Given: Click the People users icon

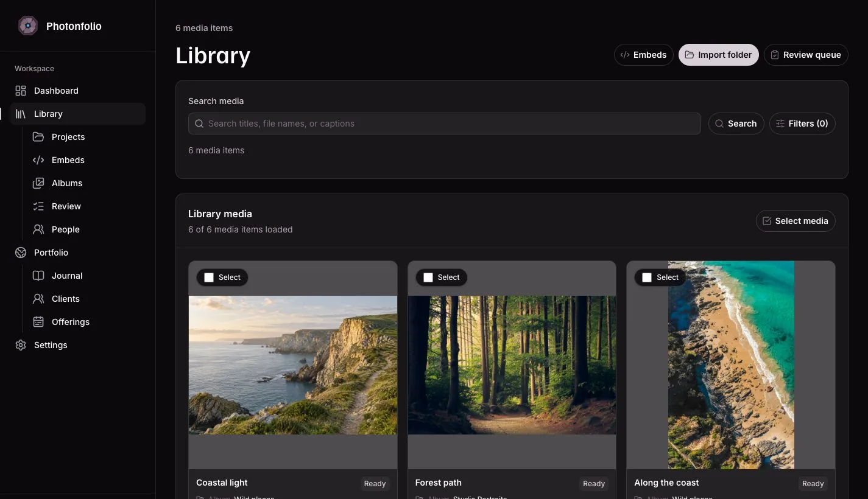Looking at the screenshot, I should pyautogui.click(x=38, y=229).
